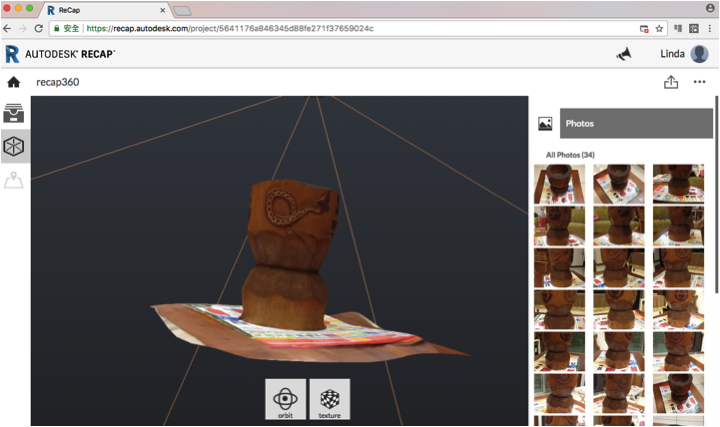
Task: Click the URL address bar
Action: tap(358, 28)
